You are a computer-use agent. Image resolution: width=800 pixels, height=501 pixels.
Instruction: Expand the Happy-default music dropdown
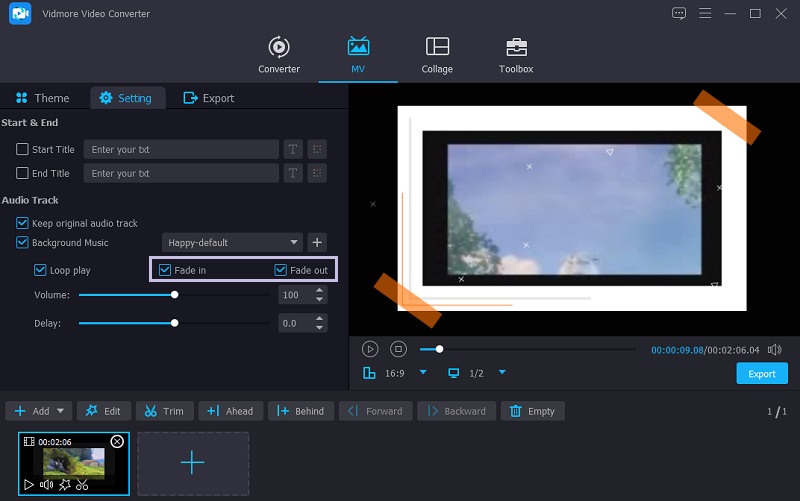[x=294, y=243]
